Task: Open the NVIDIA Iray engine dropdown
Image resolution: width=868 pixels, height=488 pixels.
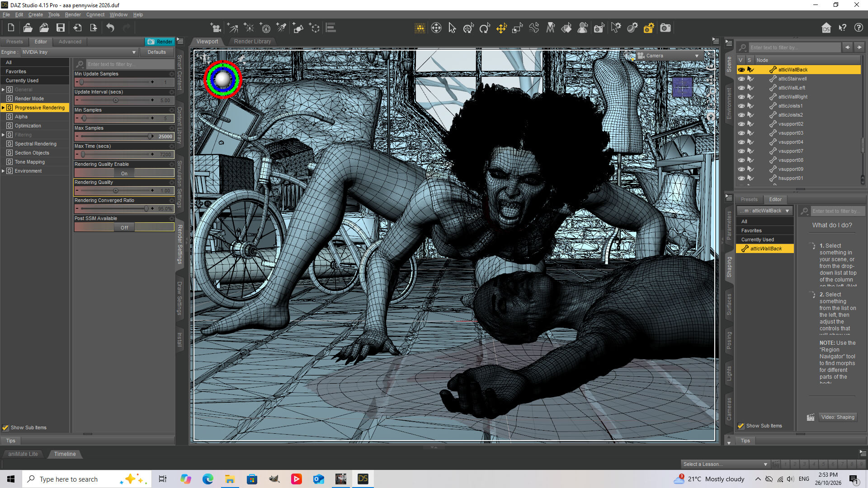Action: [x=80, y=52]
